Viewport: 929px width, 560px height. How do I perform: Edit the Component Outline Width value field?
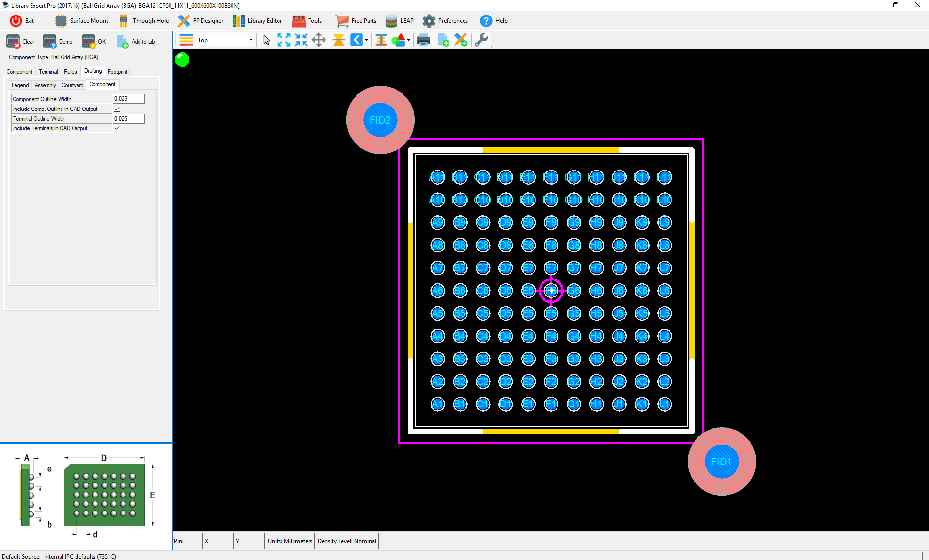click(128, 98)
